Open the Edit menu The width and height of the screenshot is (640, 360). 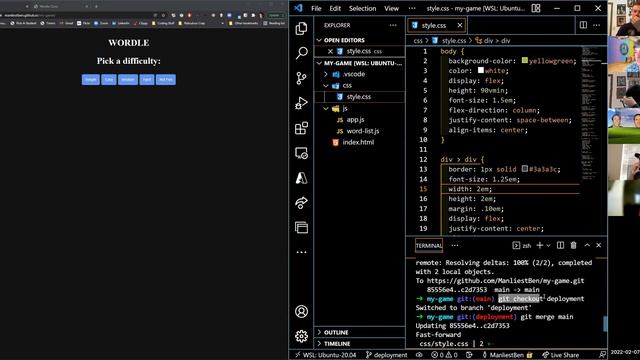coord(335,8)
